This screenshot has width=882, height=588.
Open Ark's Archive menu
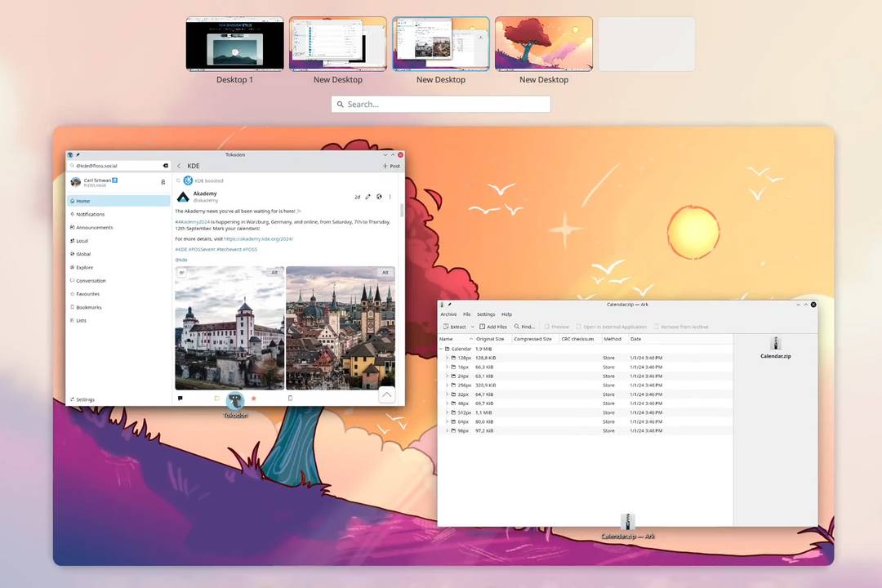pyautogui.click(x=449, y=314)
